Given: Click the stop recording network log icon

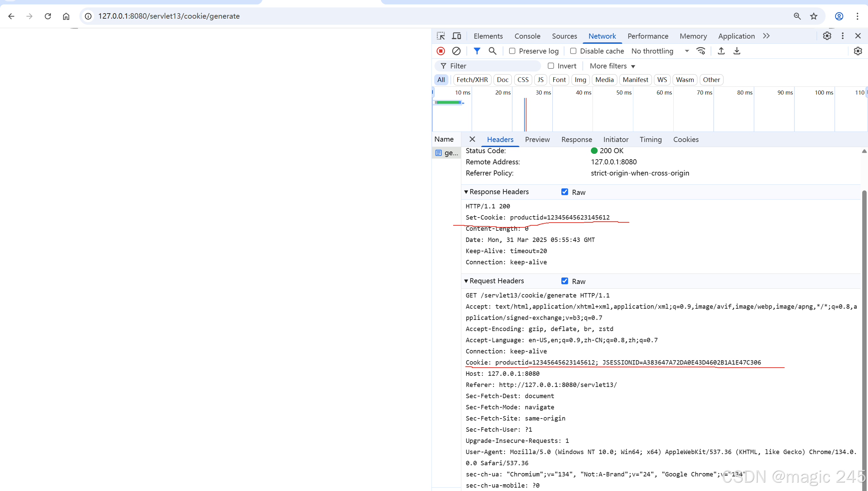Looking at the screenshot, I should (x=441, y=51).
